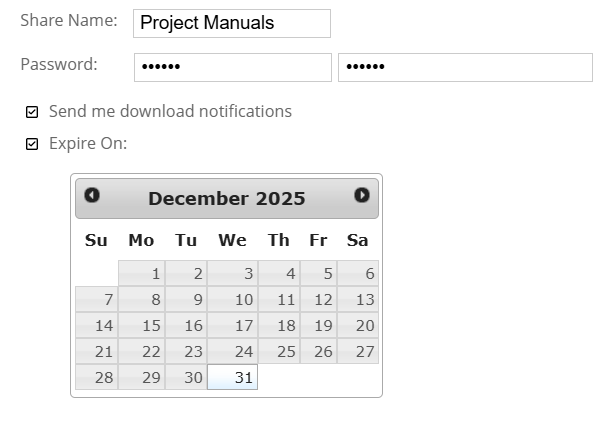The height and width of the screenshot is (427, 612).
Task: Focus the confirm password field
Action: (465, 68)
